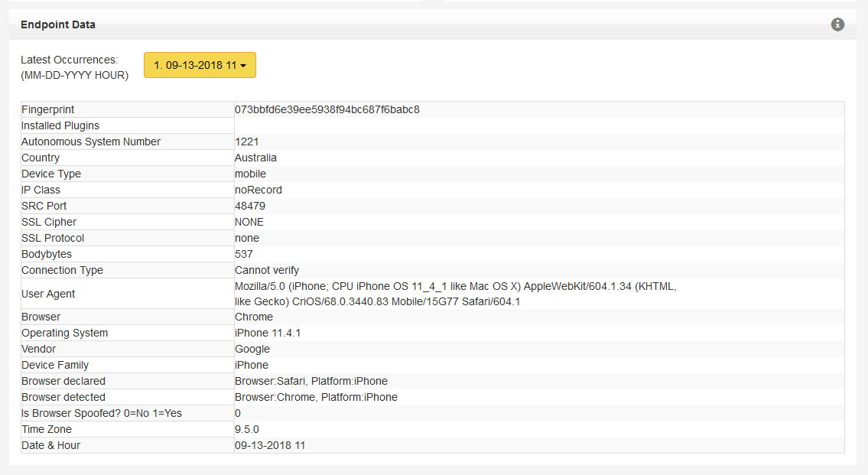Click the Device Family row label
The width and height of the screenshot is (868, 475).
pyautogui.click(x=55, y=365)
